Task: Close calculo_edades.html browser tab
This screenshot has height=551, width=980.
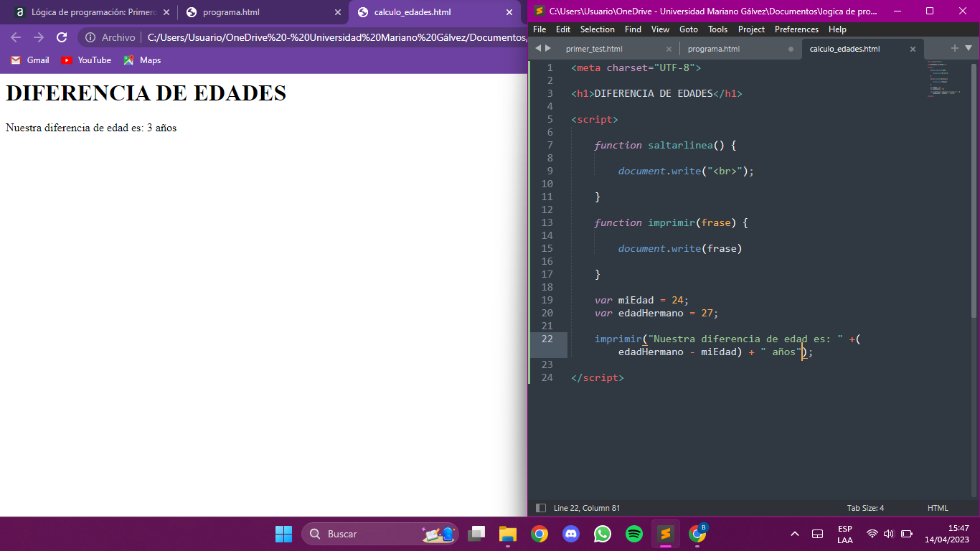Action: pos(509,12)
